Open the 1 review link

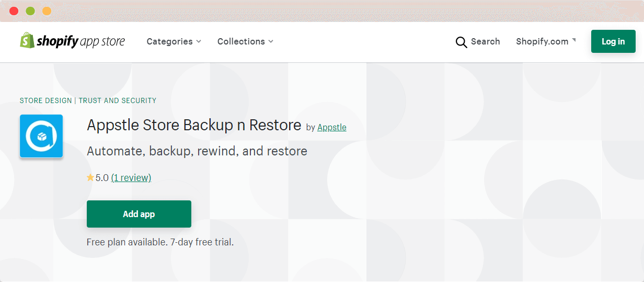tap(131, 178)
